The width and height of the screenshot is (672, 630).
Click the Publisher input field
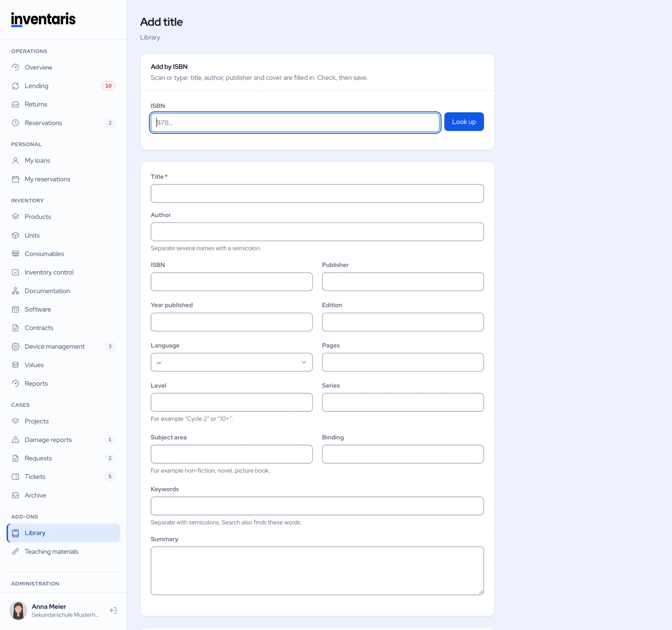(403, 282)
